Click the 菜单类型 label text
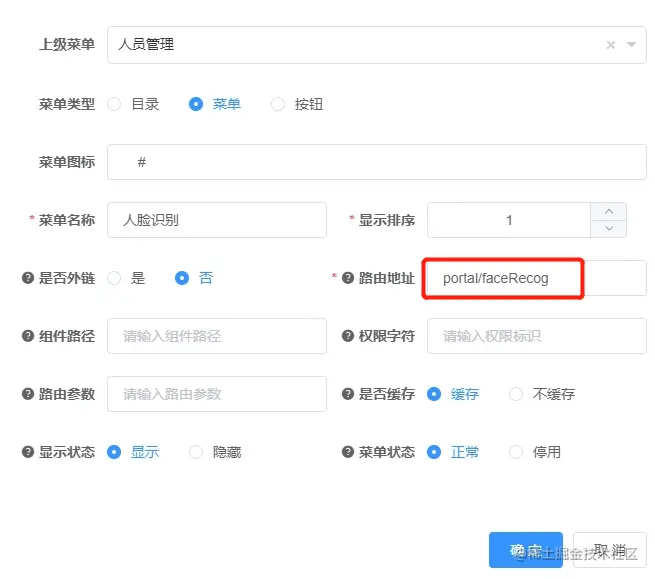The image size is (655, 579). (x=67, y=104)
